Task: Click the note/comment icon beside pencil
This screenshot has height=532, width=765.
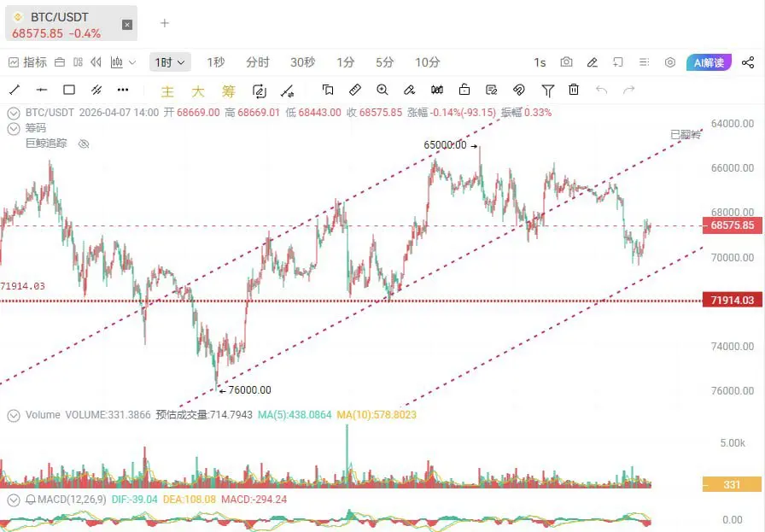Action: 618,62
